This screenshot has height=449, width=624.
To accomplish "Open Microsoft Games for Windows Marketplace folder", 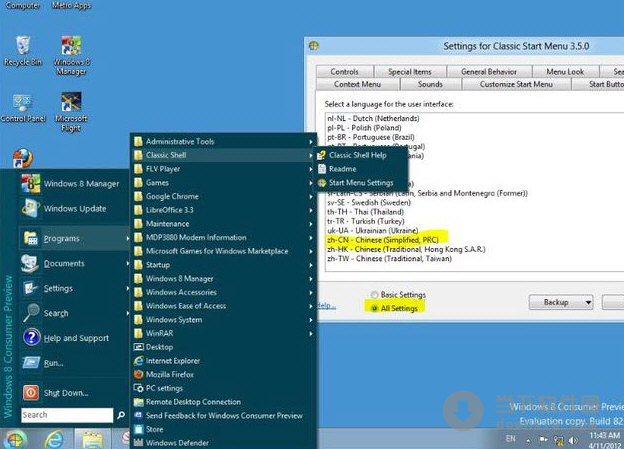I will [223, 251].
